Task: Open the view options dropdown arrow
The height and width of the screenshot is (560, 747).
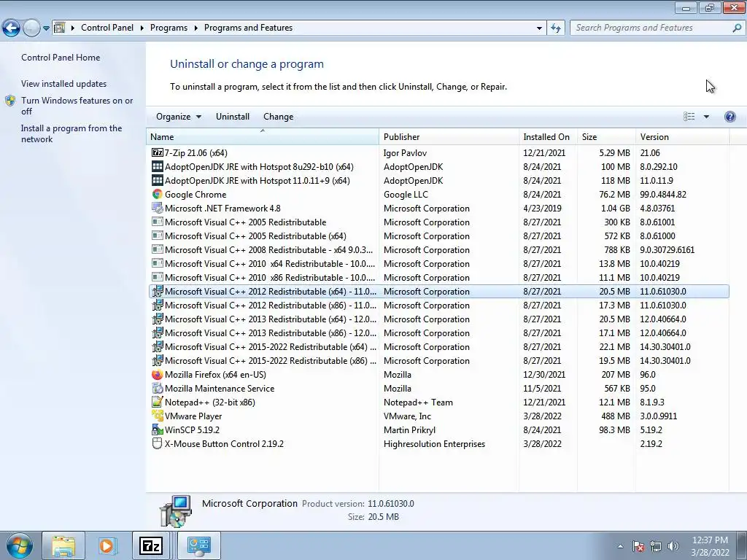Action: point(706,117)
